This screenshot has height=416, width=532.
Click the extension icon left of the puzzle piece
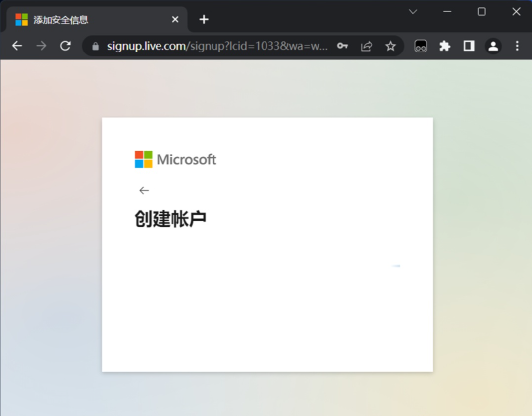pyautogui.click(x=421, y=46)
